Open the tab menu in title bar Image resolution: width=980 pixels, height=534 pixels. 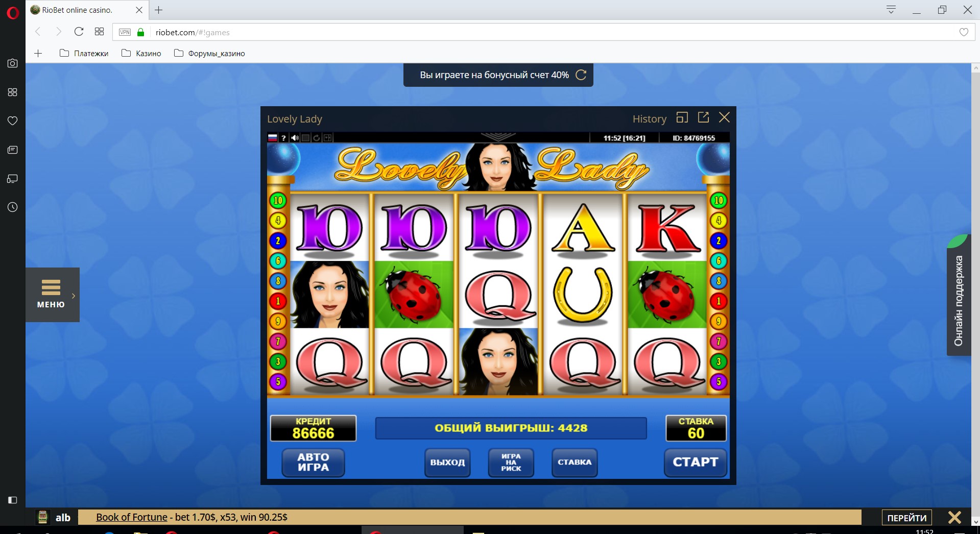[x=891, y=10]
